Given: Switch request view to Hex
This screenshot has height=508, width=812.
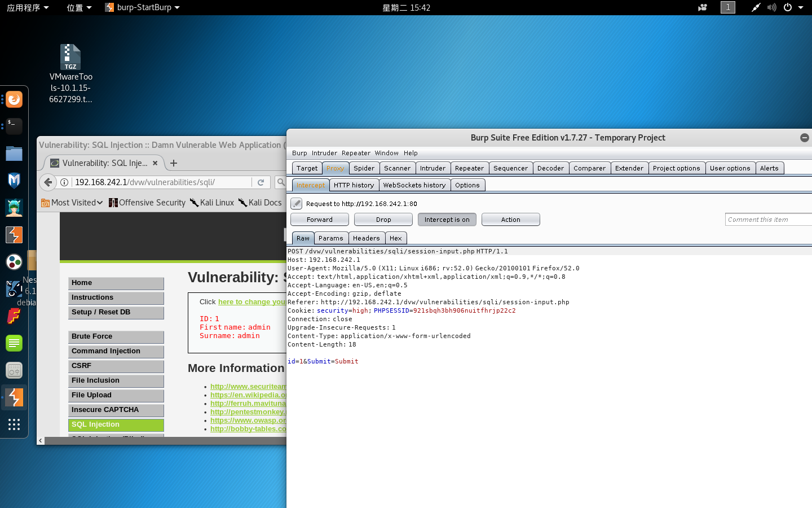Looking at the screenshot, I should pyautogui.click(x=396, y=238).
